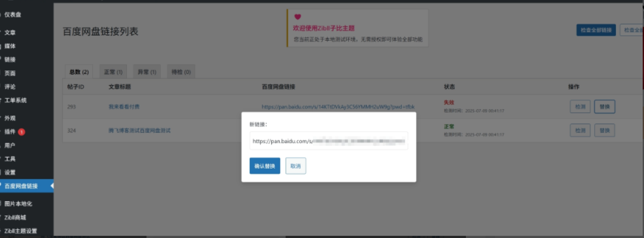Click the pink heart icon in the notice

pyautogui.click(x=297, y=17)
